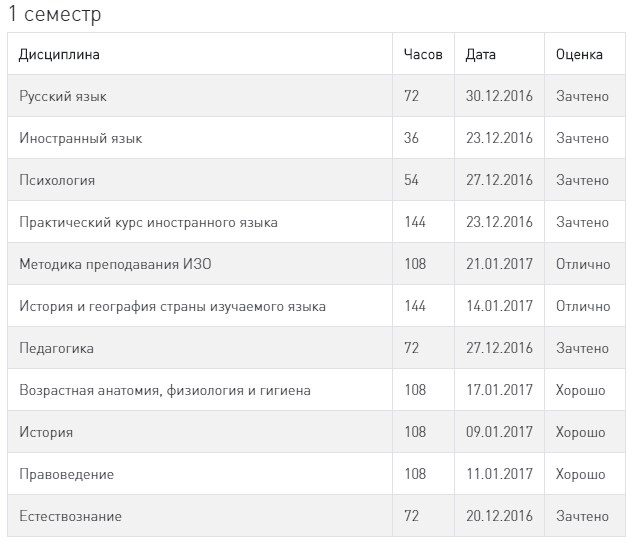Click the Отлично grade for Методика преподавания ИЗО
Screen dimensions: 637x546
582,265
